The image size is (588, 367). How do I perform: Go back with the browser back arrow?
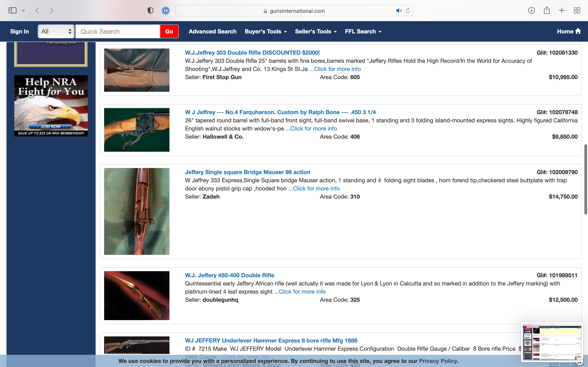[37, 10]
